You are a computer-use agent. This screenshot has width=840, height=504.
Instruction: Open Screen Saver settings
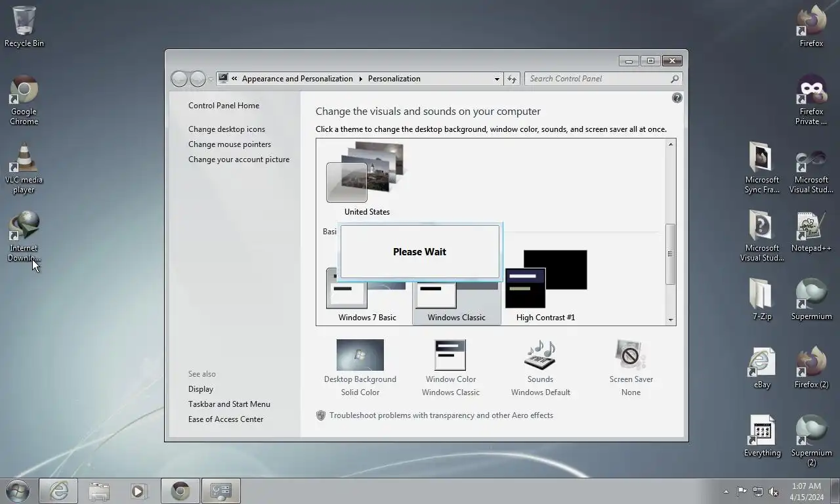click(631, 368)
